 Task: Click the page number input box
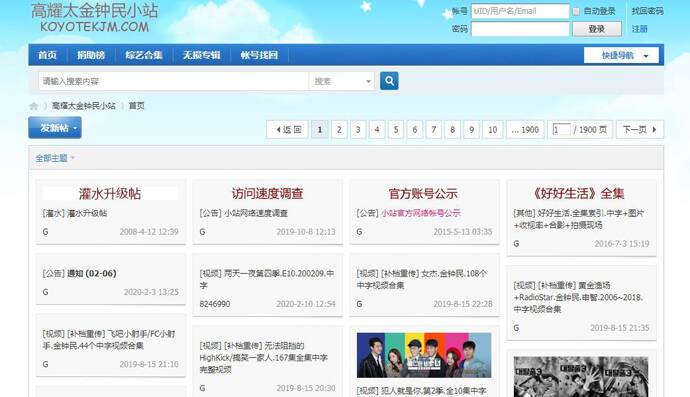point(561,129)
